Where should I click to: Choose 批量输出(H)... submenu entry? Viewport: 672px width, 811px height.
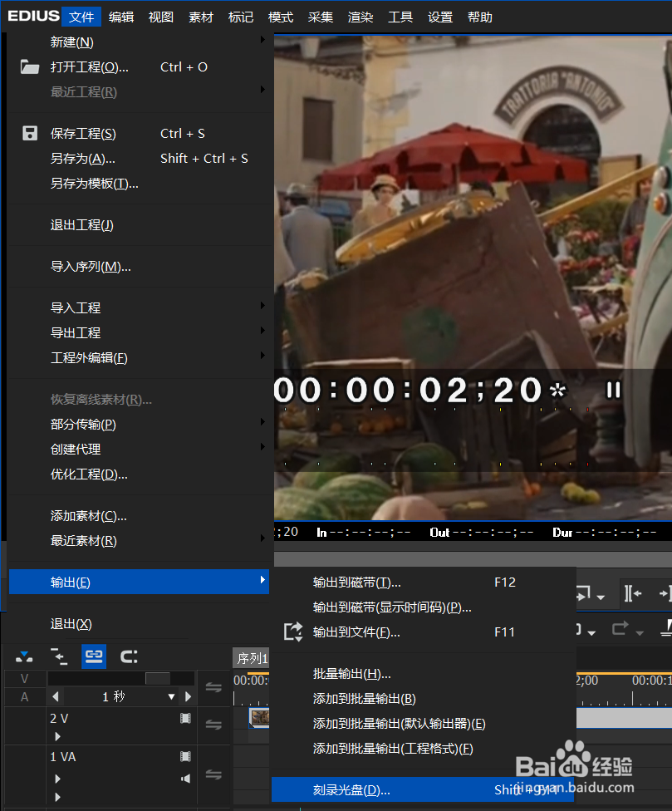pos(423,673)
